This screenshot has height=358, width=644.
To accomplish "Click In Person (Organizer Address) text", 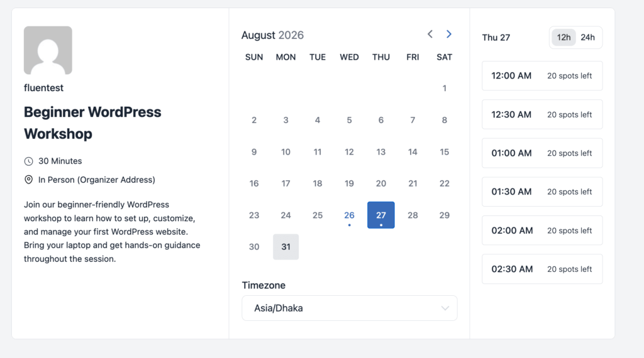I will click(96, 180).
